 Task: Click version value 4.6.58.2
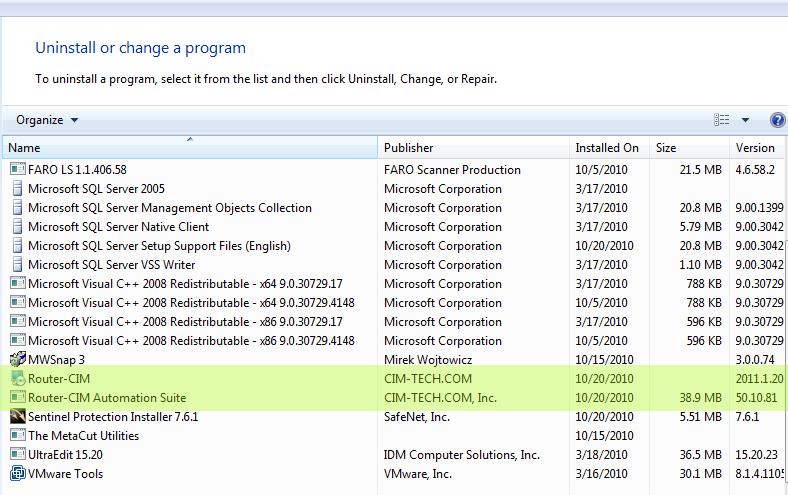click(755, 170)
